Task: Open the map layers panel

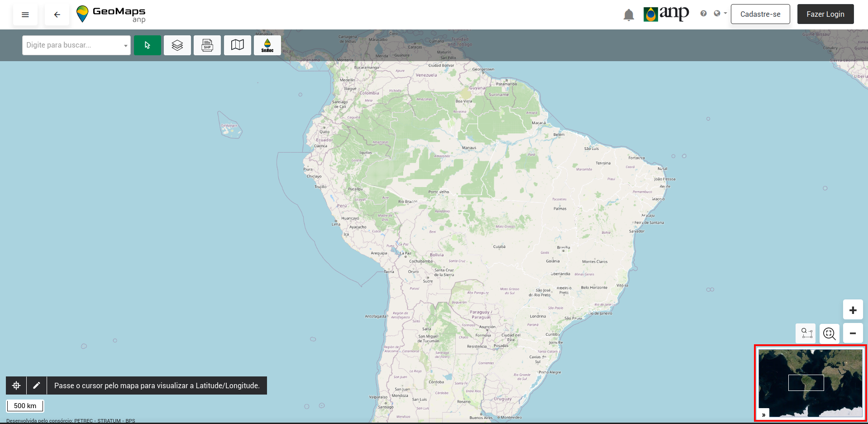Action: point(177,45)
